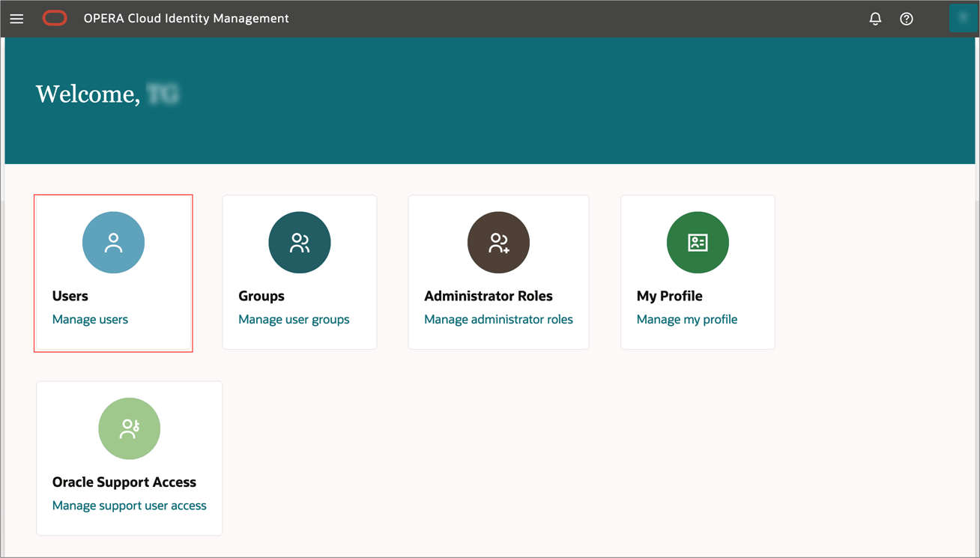This screenshot has width=980, height=558.
Task: Open the user avatar menu in header
Action: coord(963,19)
